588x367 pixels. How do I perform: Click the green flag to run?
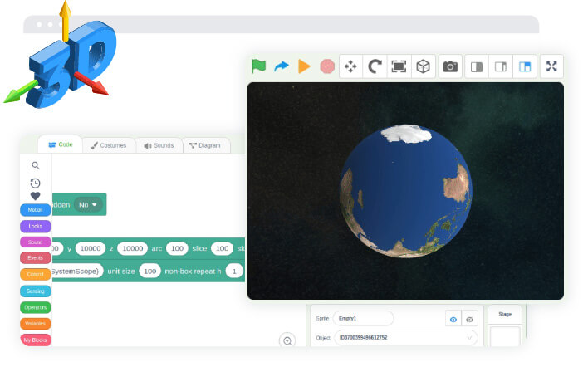pyautogui.click(x=258, y=66)
